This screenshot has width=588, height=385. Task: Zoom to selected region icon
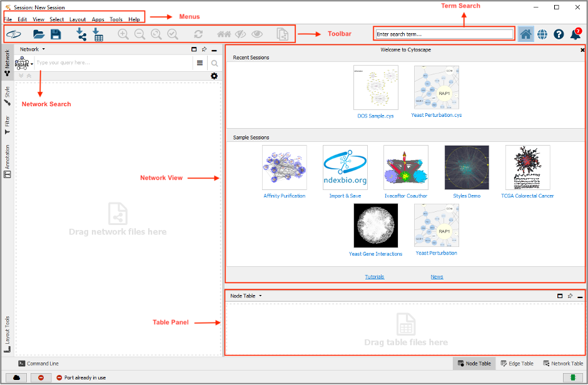(173, 34)
